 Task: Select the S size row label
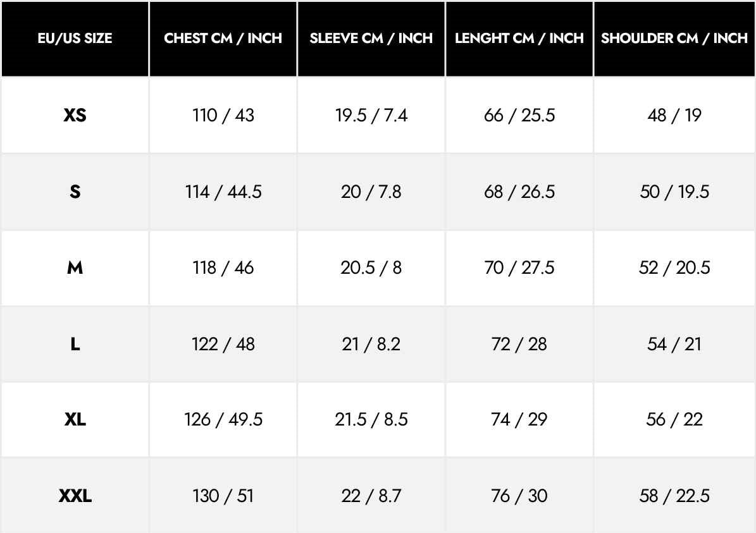point(75,192)
